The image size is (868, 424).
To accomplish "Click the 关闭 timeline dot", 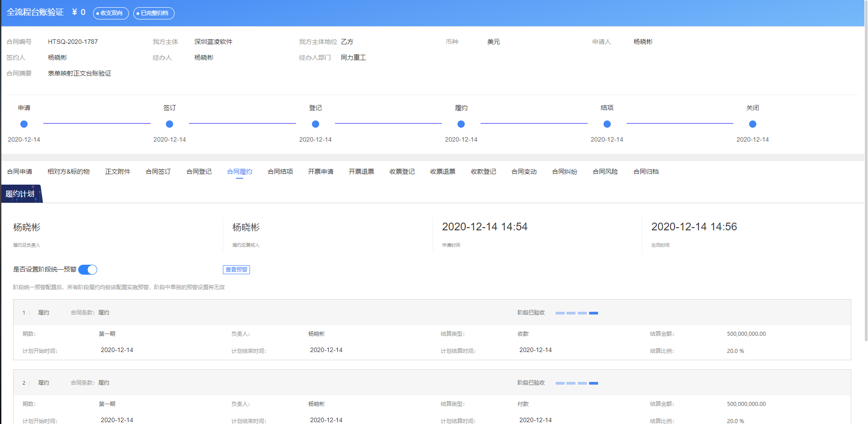I will pyautogui.click(x=753, y=124).
